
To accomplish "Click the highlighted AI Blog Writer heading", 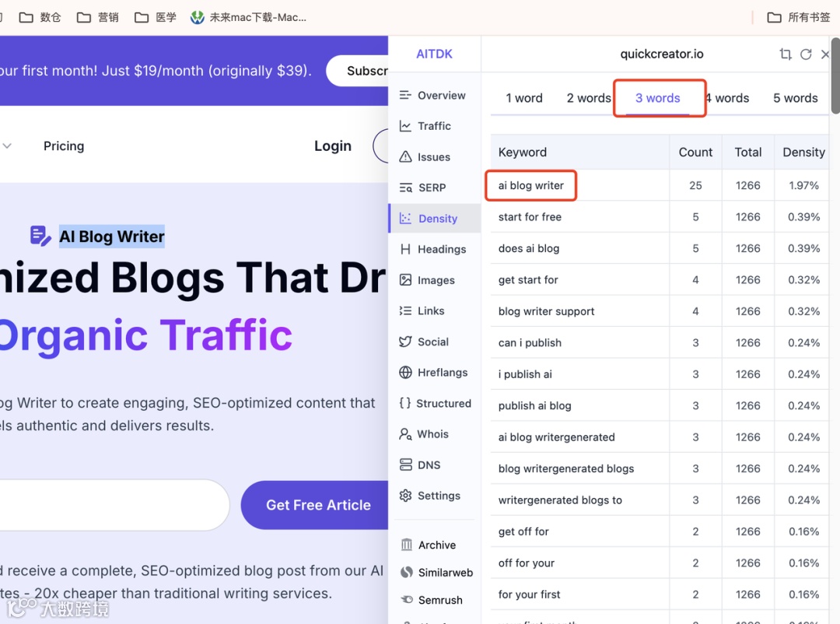I will 111,237.
